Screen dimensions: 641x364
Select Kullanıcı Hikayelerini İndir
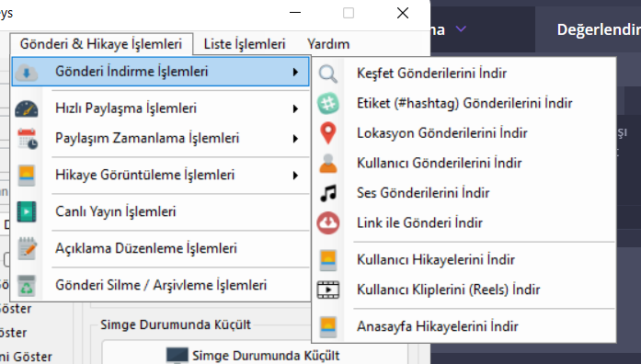464,260
